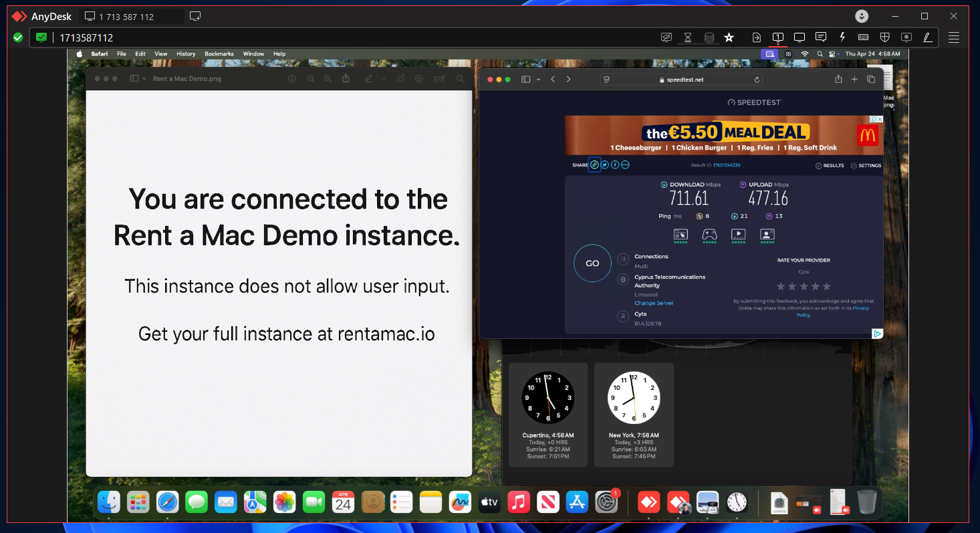Click the Cupertino clock widget
The image size is (980, 533).
[x=548, y=415]
